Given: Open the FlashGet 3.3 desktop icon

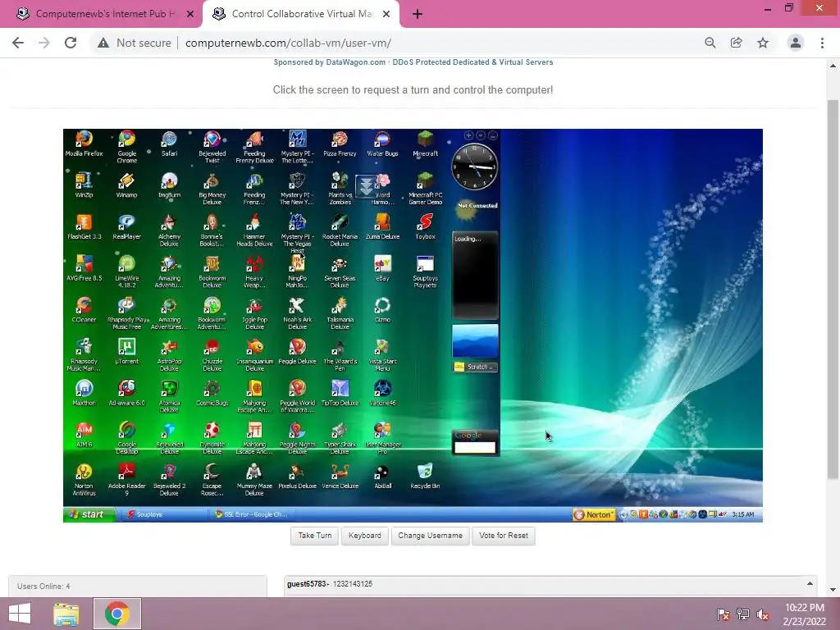Looking at the screenshot, I should pos(84,226).
